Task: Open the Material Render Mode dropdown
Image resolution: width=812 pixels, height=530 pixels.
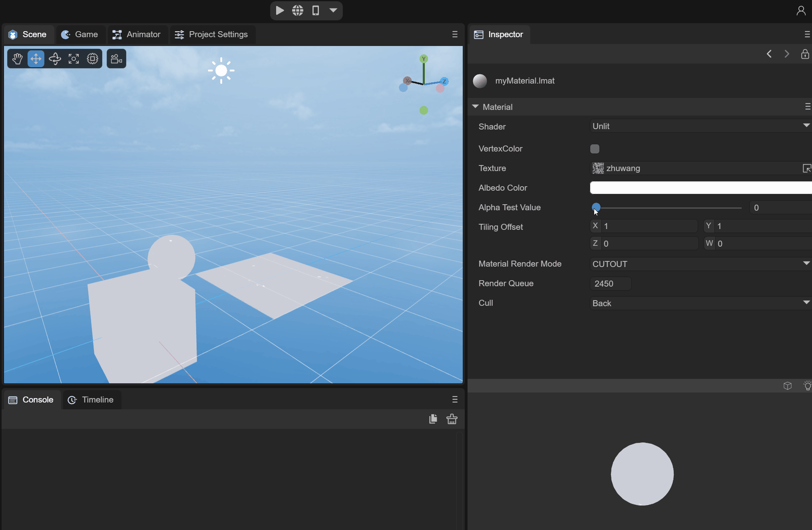Action: [699, 264]
